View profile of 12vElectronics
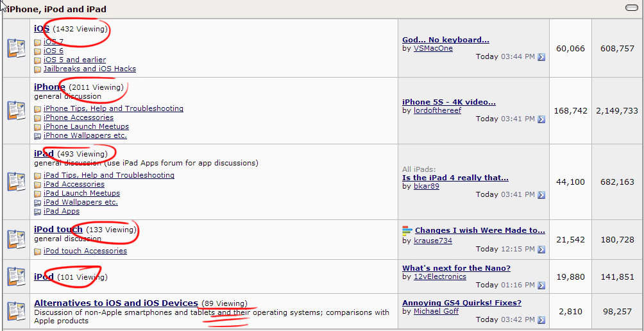This screenshot has height=331, width=644. coord(440,276)
